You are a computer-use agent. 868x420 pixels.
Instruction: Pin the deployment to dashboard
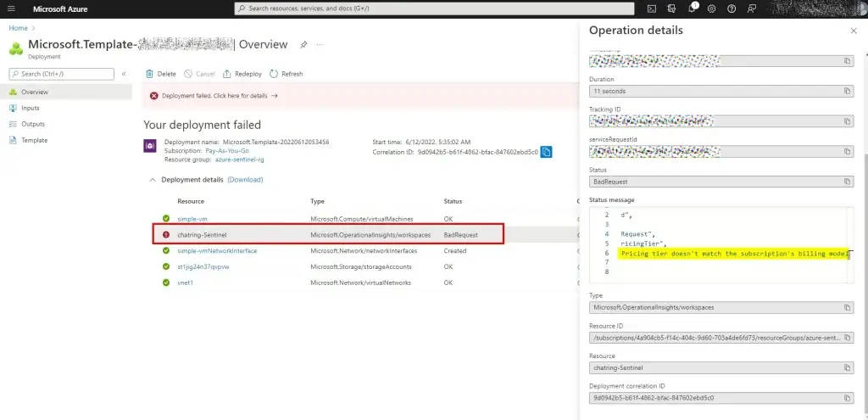tap(303, 45)
